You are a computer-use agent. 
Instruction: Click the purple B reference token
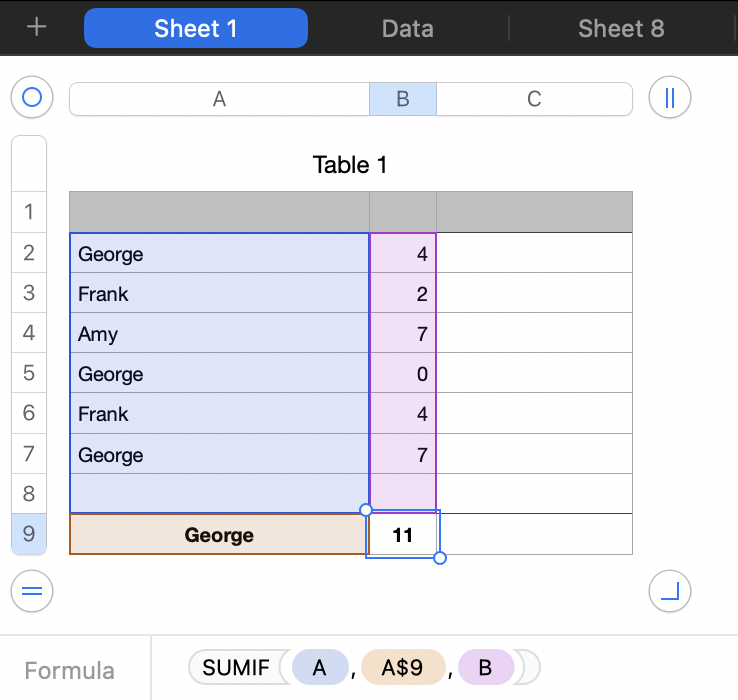tap(485, 667)
